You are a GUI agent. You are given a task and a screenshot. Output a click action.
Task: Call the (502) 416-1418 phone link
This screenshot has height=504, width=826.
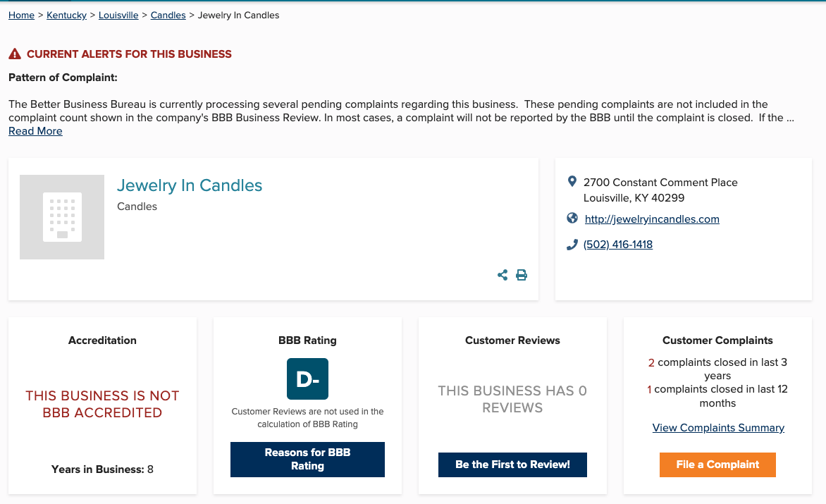click(618, 245)
